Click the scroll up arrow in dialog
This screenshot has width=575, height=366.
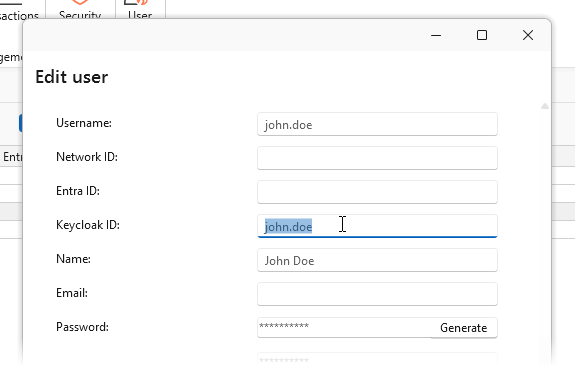[545, 106]
